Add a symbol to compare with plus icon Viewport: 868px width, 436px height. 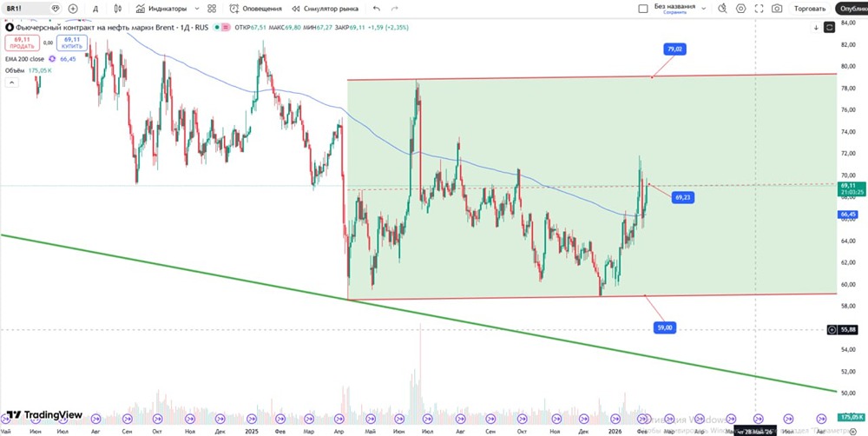click(x=73, y=9)
